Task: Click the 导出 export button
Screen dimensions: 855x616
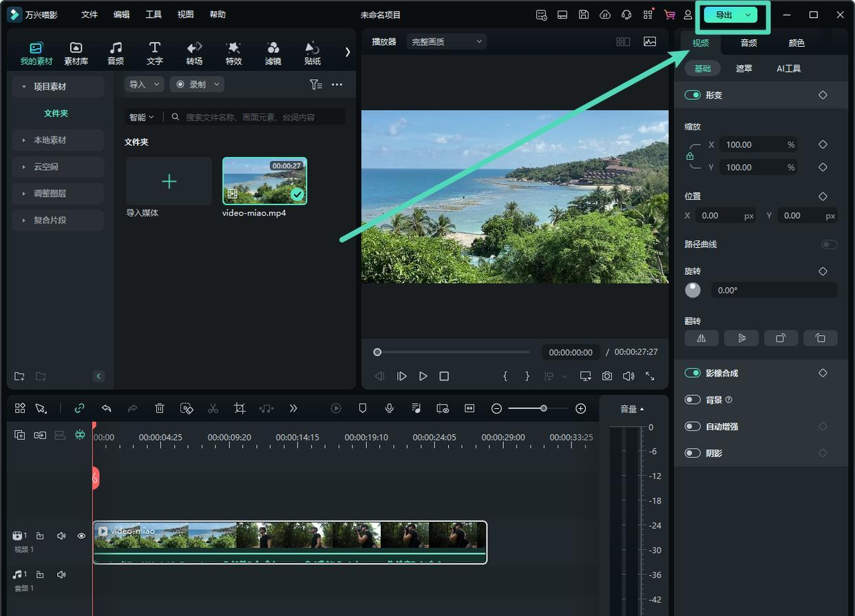Action: [724, 14]
